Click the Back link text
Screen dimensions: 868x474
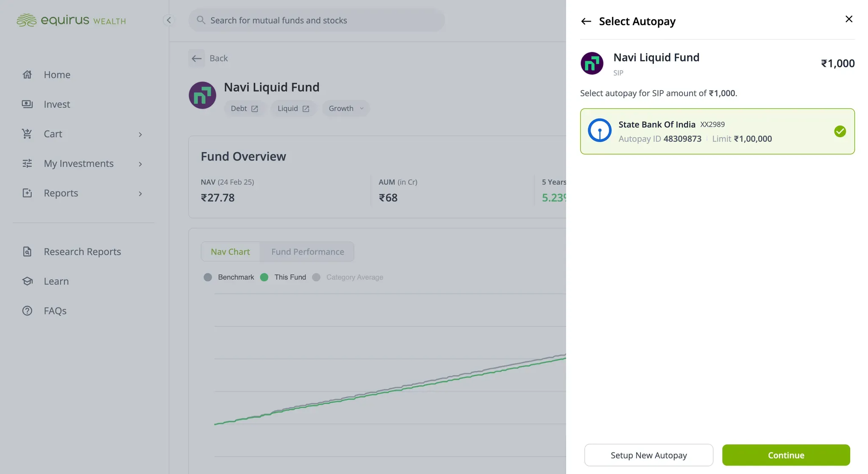(219, 58)
